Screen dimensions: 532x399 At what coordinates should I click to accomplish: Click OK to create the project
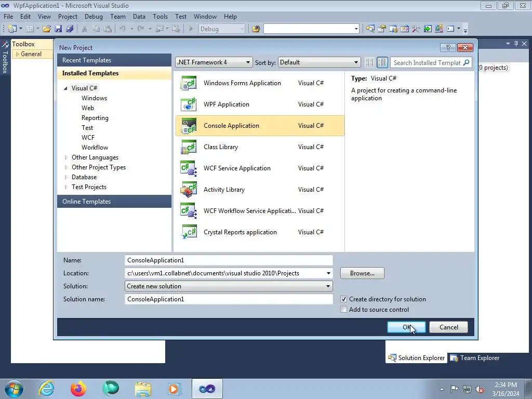406,327
